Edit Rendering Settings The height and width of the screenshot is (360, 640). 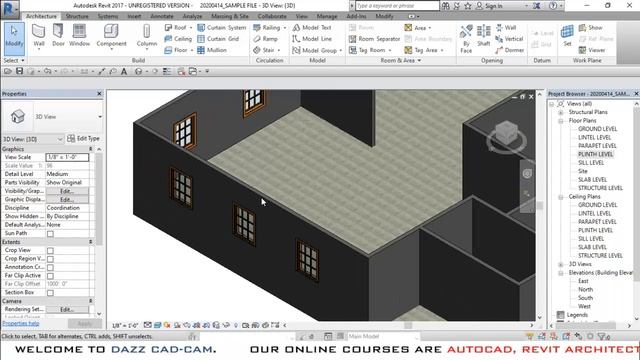coord(67,310)
